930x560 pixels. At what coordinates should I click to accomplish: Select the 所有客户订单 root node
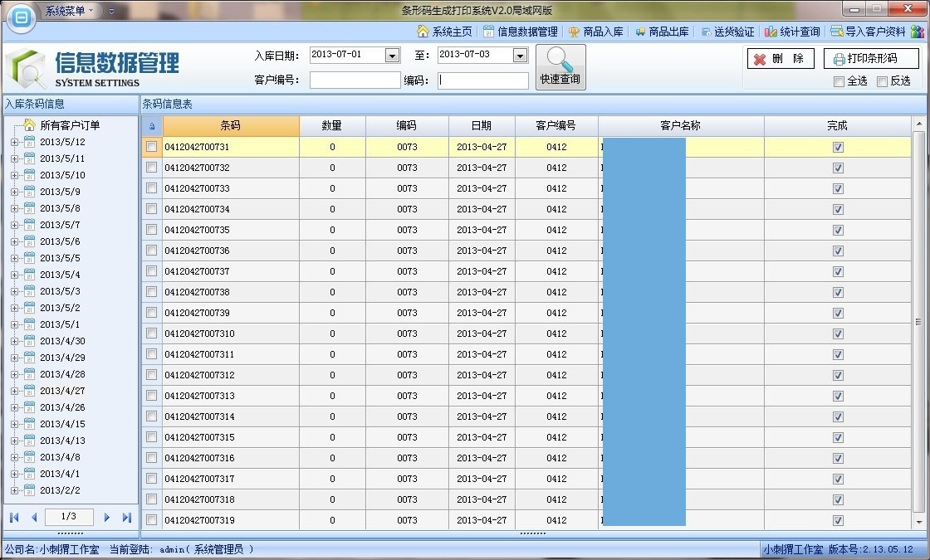click(x=70, y=125)
